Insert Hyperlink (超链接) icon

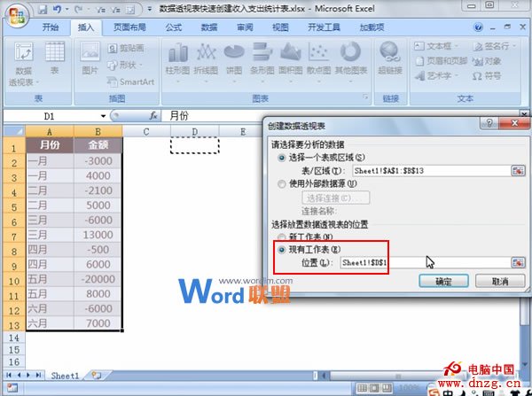coord(390,58)
